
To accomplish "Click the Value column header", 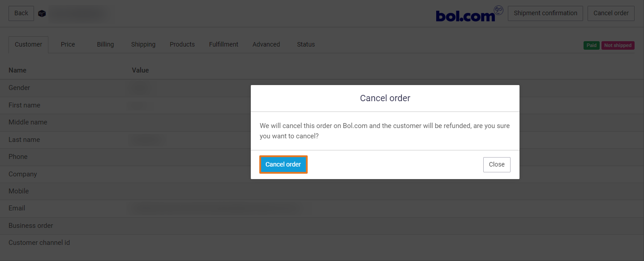I will pos(140,70).
